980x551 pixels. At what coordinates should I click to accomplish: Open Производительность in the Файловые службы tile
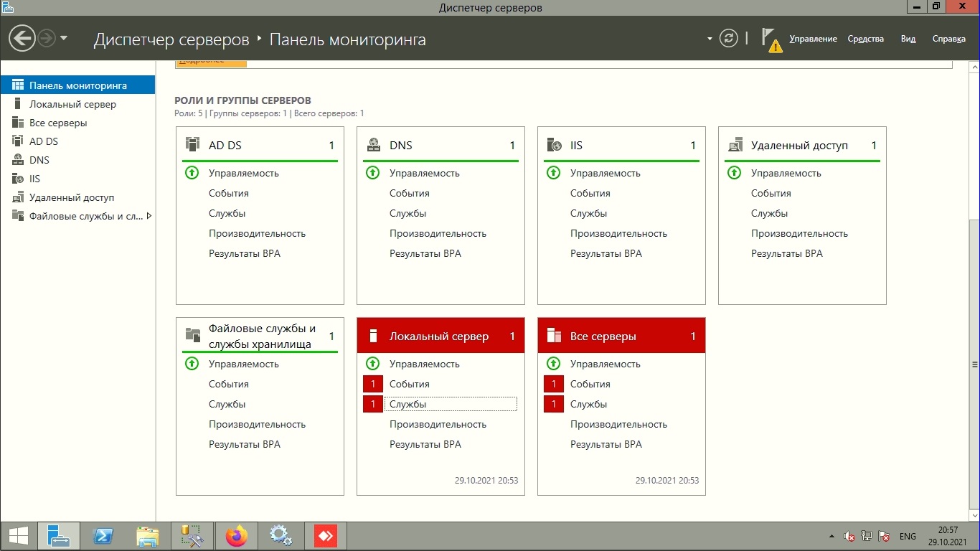257,424
